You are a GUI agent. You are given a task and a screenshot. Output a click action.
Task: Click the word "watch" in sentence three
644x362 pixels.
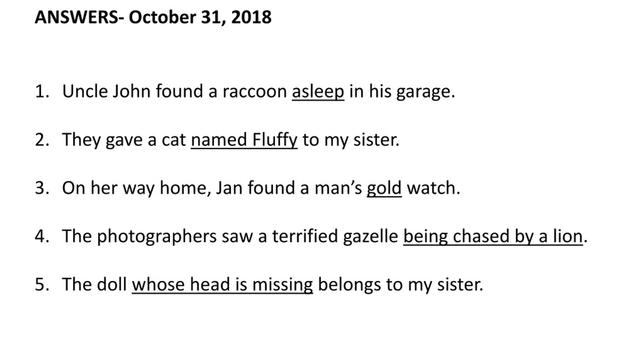pyautogui.click(x=431, y=188)
